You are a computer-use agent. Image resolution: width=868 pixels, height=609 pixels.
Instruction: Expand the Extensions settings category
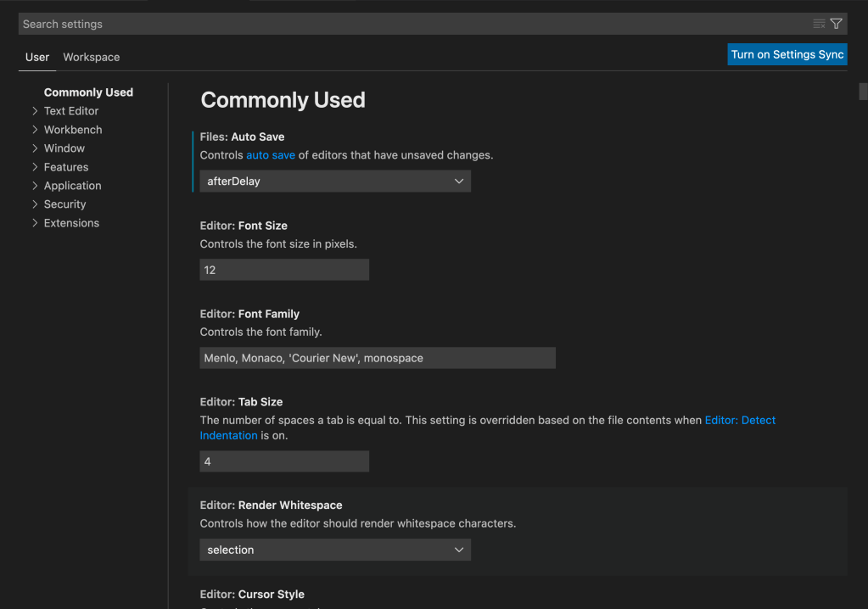[x=71, y=223]
